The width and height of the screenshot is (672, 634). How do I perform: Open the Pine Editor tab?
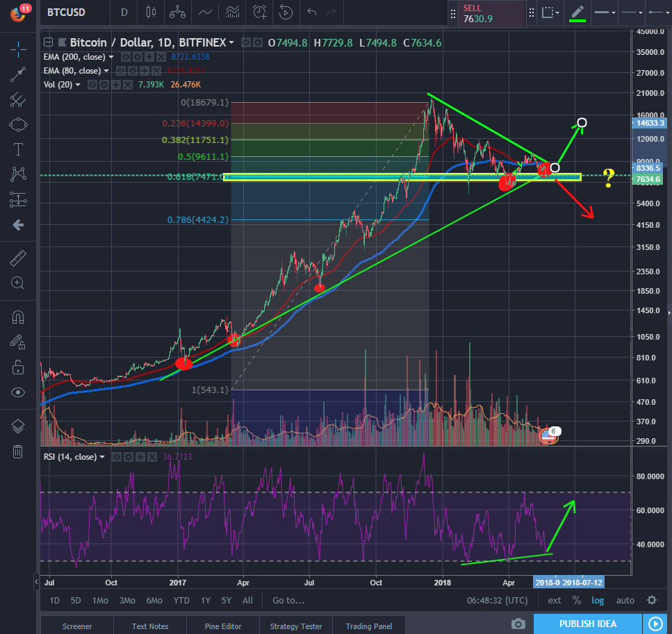pyautogui.click(x=223, y=626)
